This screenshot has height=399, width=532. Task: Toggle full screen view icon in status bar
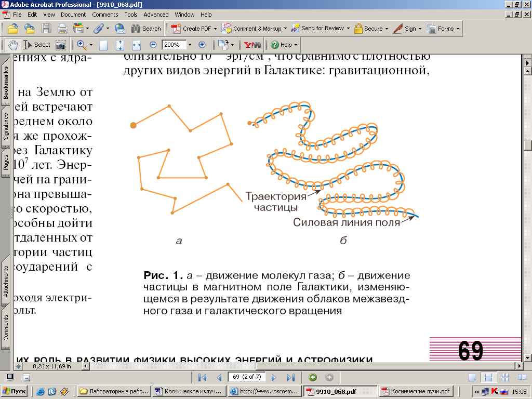(10, 377)
